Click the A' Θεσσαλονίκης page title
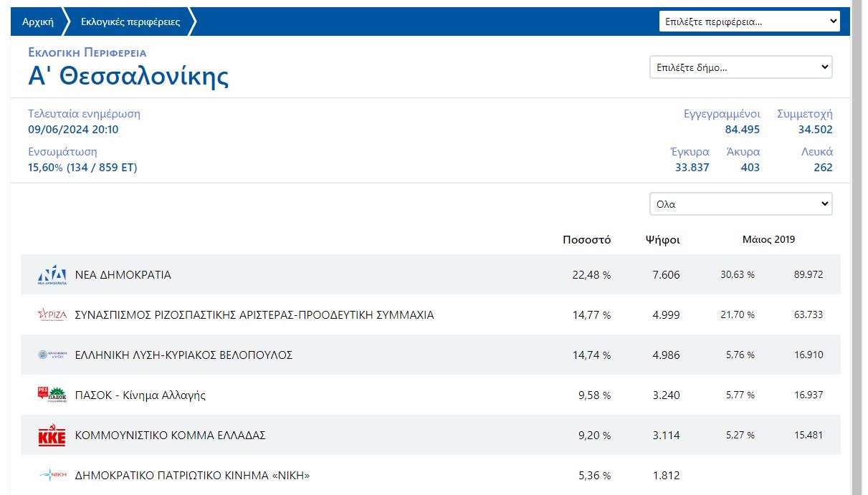The image size is (868, 495). (x=128, y=75)
